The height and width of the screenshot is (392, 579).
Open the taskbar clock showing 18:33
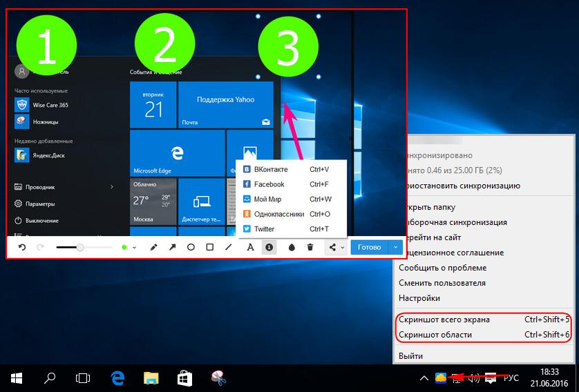pos(549,378)
